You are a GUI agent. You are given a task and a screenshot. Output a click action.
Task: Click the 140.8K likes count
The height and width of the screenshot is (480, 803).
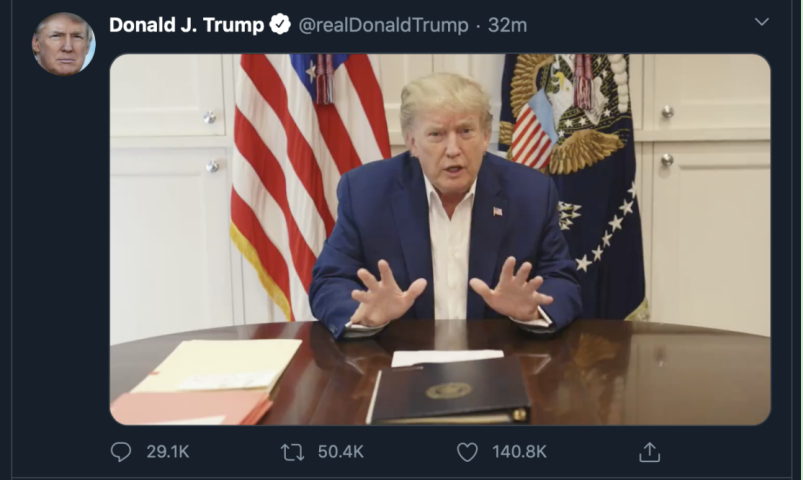pyautogui.click(x=519, y=452)
